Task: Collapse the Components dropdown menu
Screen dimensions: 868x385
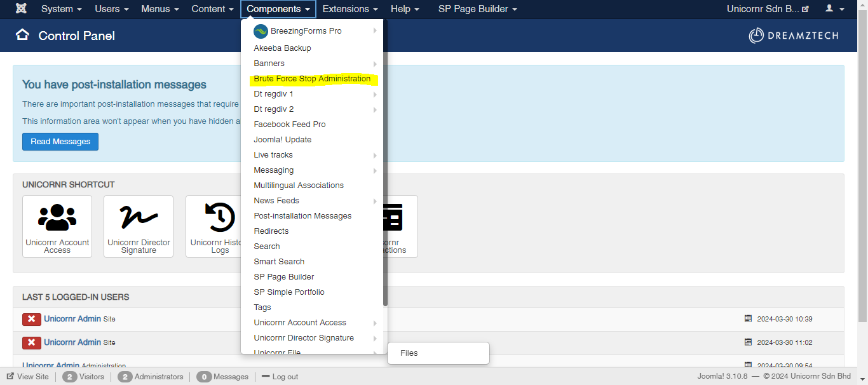Action: 278,9
